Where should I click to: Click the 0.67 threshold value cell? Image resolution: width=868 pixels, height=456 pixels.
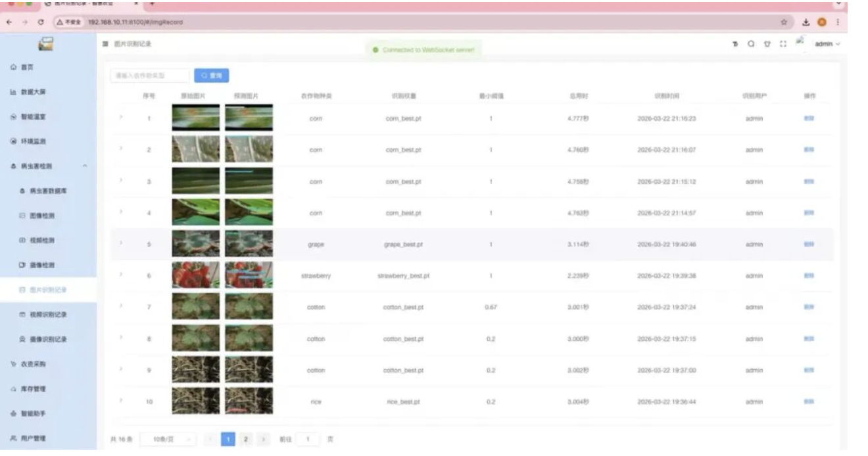(x=491, y=307)
